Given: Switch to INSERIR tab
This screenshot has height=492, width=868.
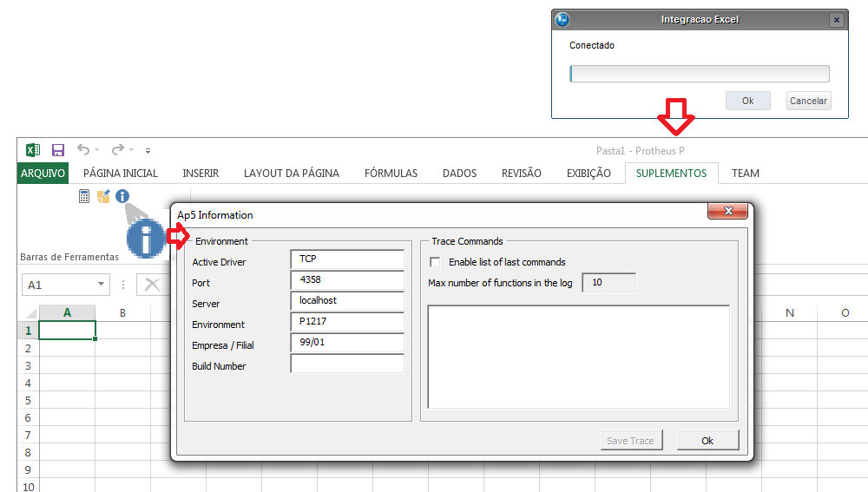Looking at the screenshot, I should click(x=201, y=174).
